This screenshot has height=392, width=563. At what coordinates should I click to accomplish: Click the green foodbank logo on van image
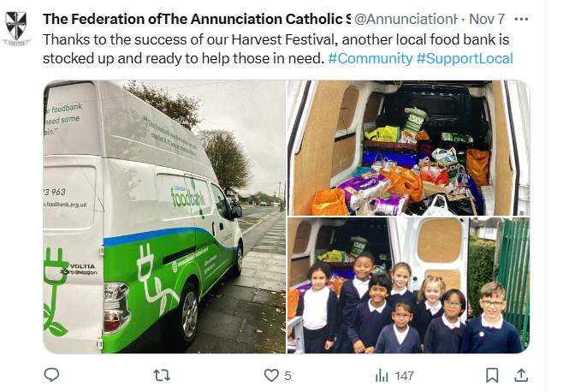(x=189, y=197)
